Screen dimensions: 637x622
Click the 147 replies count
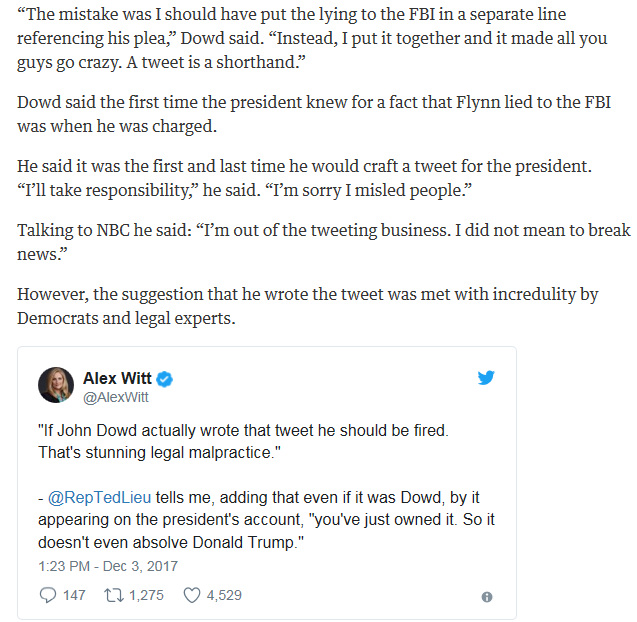point(74,595)
